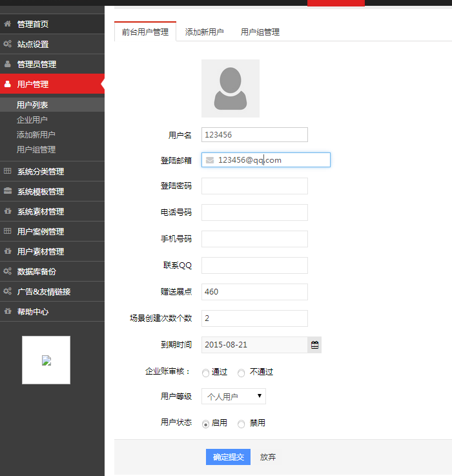
Task: Open 站点设置 in the sidebar
Action: 52,44
